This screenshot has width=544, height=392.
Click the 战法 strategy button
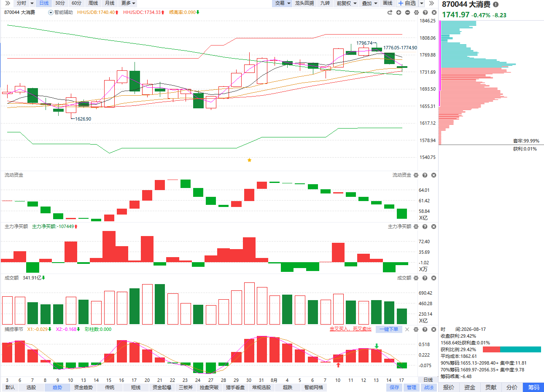(429, 387)
